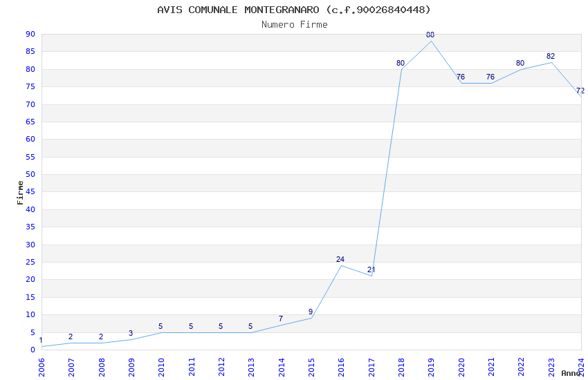Viewport: 588px width, 380px height.
Task: Click y-axis tick value 65
Action: [x=30, y=122]
